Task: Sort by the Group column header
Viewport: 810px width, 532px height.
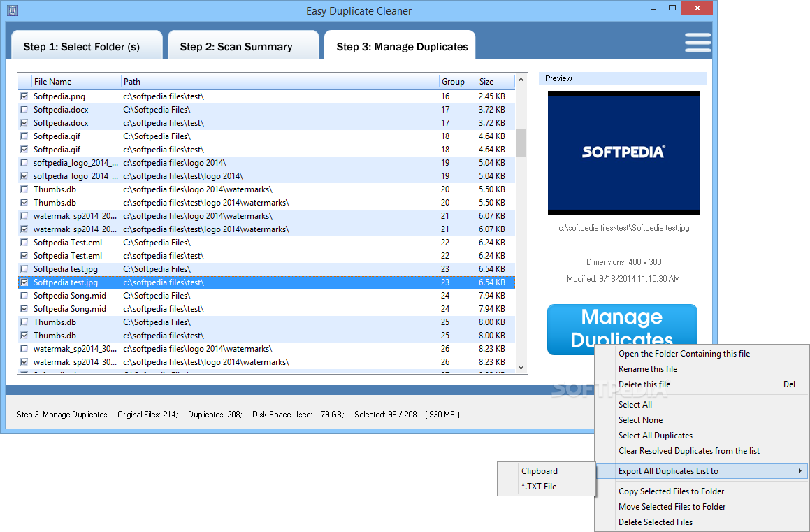Action: point(458,82)
